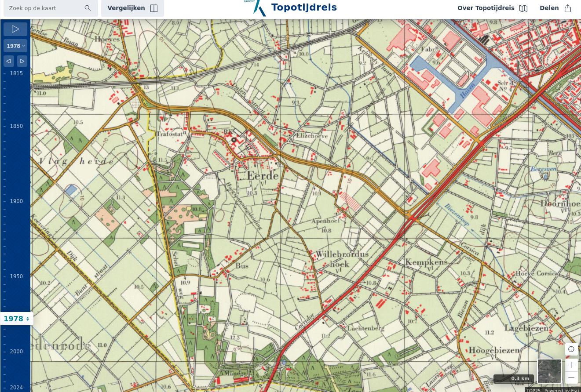The height and width of the screenshot is (392, 581).
Task: Click the search magnifier icon
Action: click(x=88, y=8)
